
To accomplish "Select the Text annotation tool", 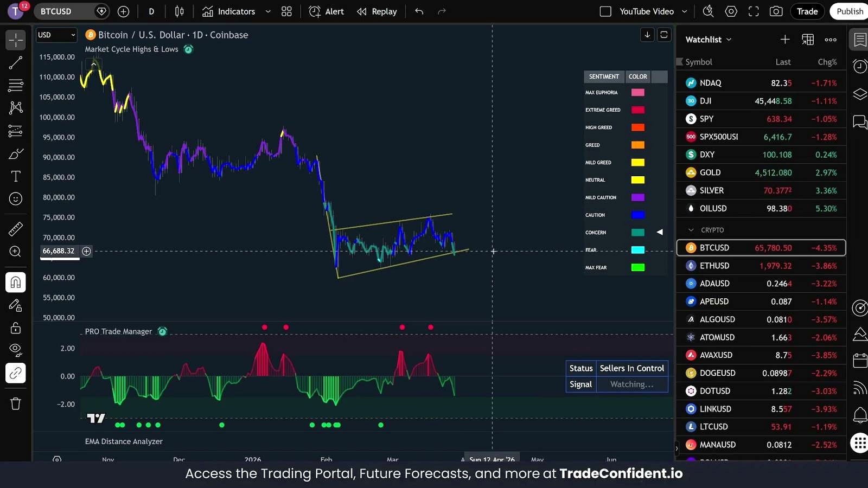I will (x=16, y=176).
